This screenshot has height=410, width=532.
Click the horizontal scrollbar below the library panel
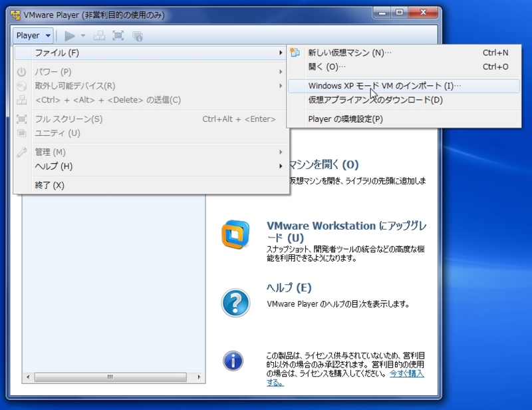110,377
